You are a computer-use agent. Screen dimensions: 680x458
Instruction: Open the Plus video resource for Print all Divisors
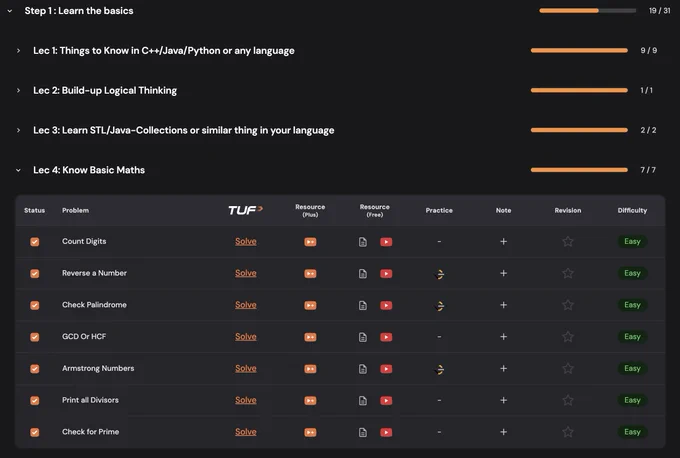point(310,400)
